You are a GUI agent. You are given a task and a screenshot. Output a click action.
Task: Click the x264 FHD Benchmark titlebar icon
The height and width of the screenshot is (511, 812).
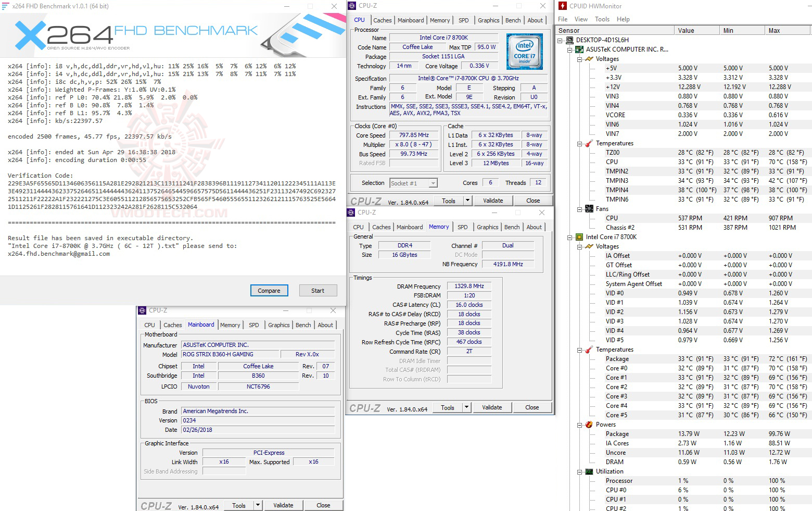[x=6, y=6]
